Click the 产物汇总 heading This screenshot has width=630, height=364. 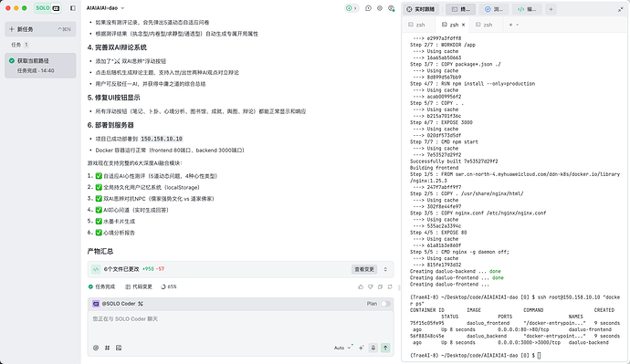pyautogui.click(x=100, y=252)
